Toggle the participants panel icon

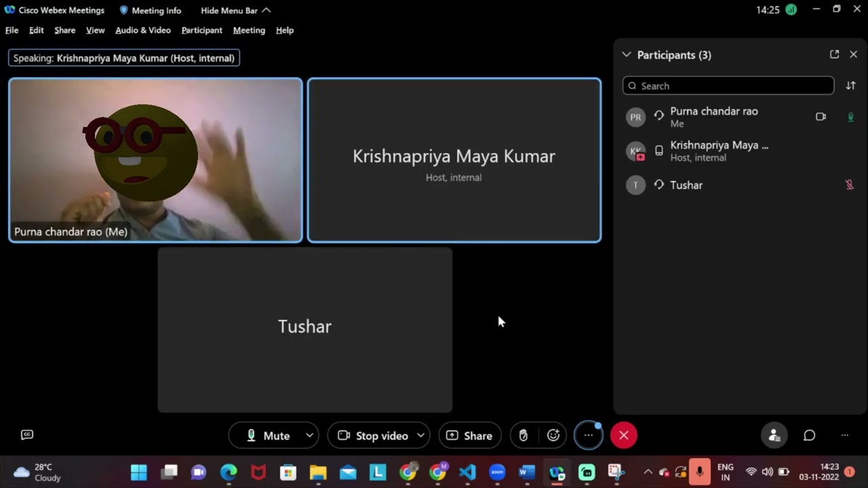[774, 436]
